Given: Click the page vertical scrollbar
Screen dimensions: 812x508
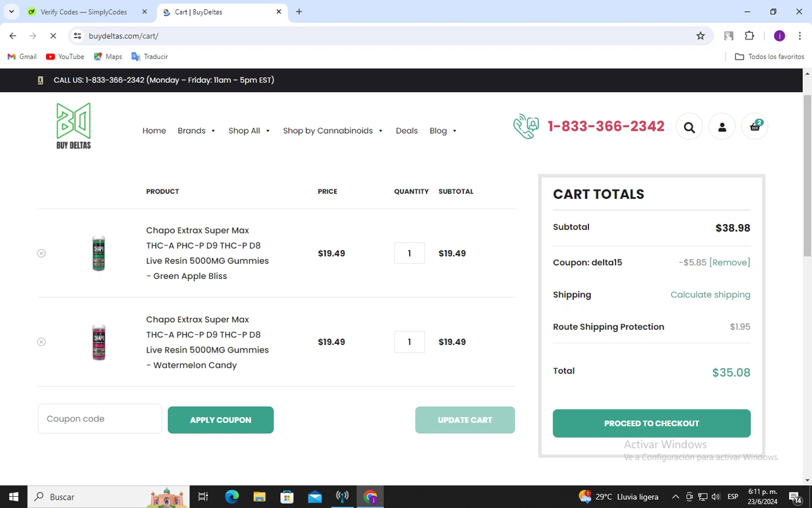Looking at the screenshot, I should click(807, 175).
